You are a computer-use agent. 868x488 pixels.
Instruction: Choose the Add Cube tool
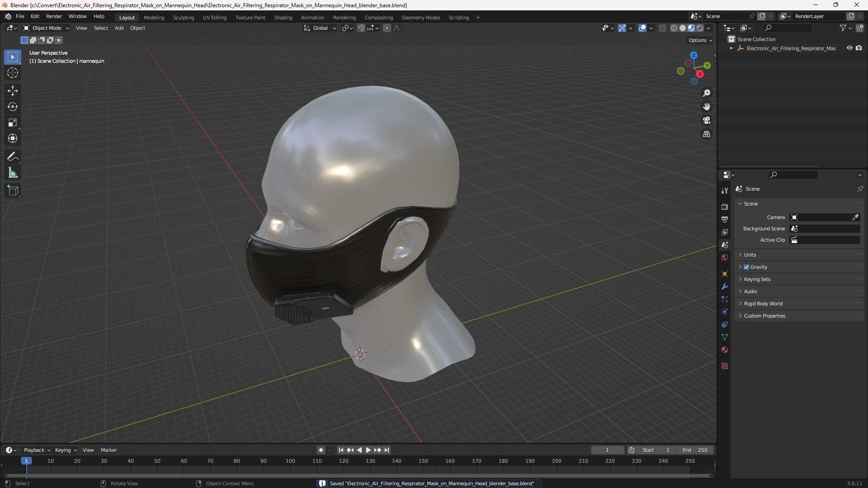coord(13,191)
